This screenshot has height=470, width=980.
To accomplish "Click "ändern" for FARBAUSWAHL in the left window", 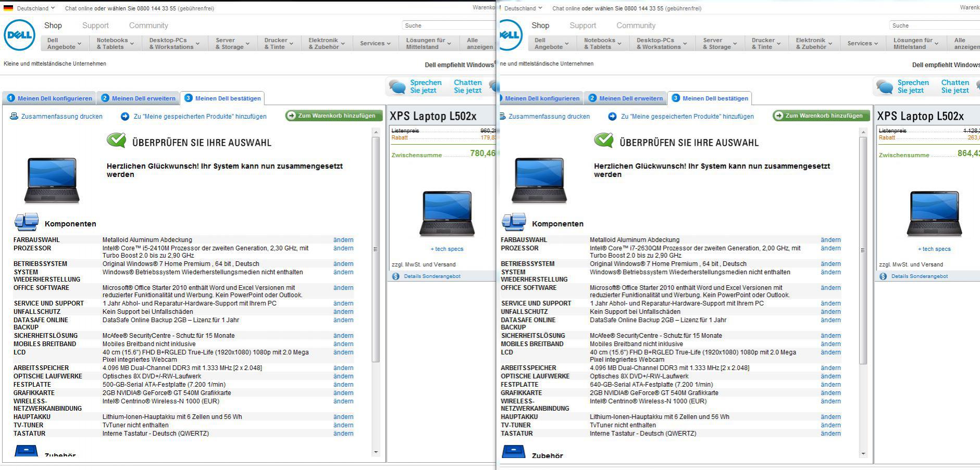I will [x=343, y=240].
